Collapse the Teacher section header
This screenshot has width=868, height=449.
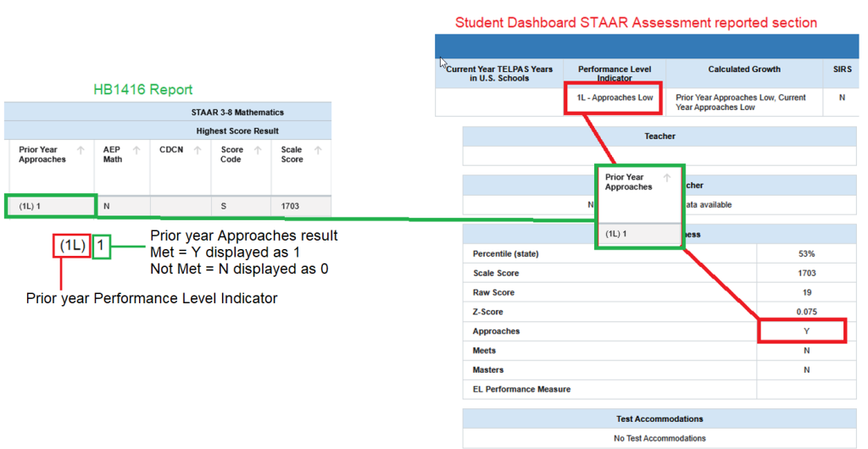pyautogui.click(x=659, y=136)
